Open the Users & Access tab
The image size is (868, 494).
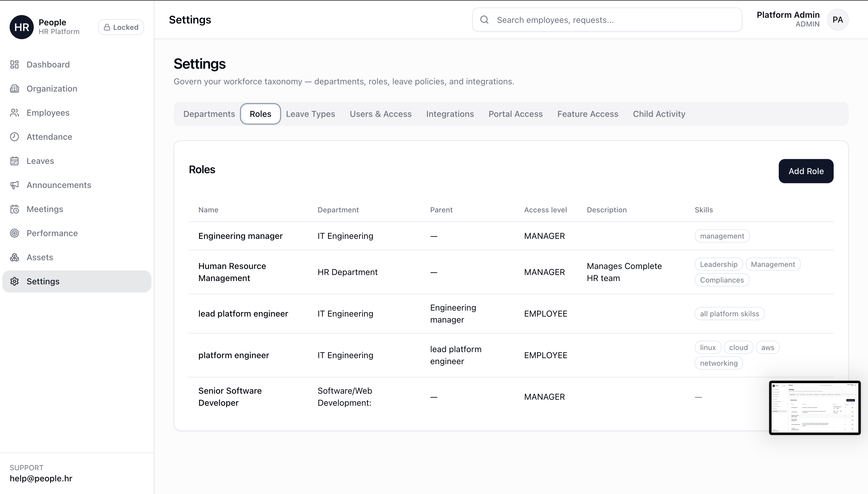[x=381, y=114]
